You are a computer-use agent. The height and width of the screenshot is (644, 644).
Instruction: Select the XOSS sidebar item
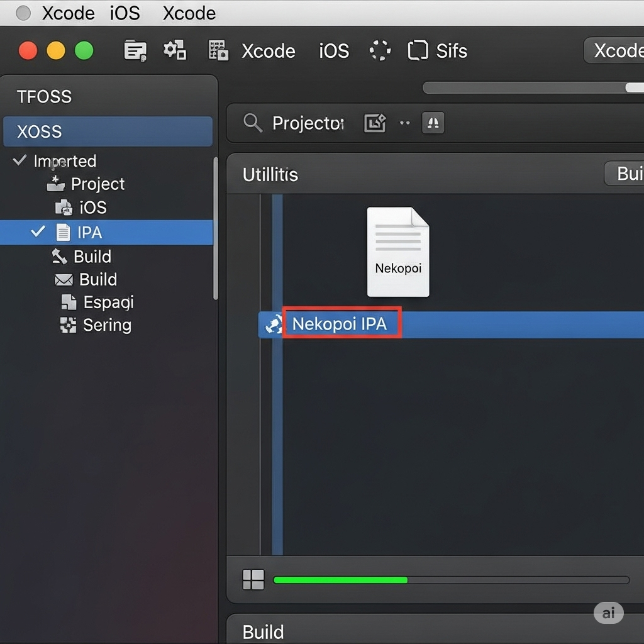click(x=108, y=131)
